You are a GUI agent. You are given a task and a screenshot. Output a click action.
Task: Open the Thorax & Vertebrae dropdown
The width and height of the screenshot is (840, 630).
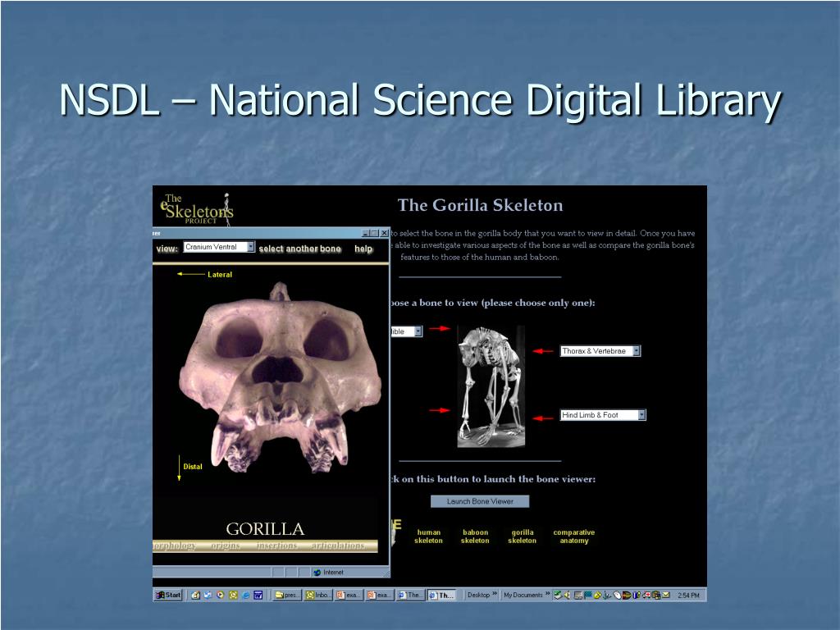pyautogui.click(x=600, y=351)
